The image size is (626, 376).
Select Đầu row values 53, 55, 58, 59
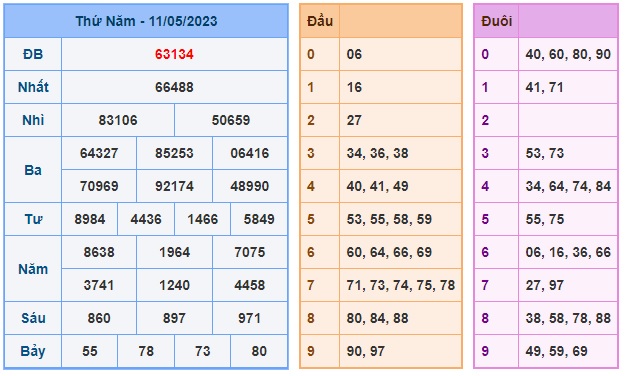click(x=389, y=219)
